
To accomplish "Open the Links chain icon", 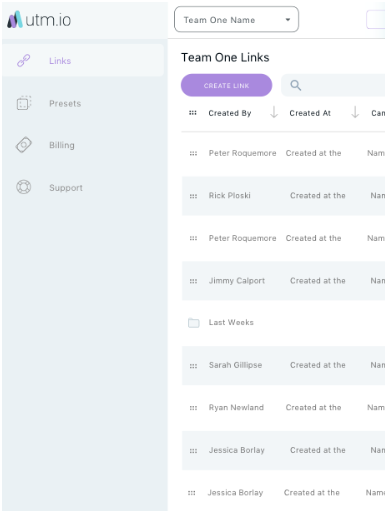I will [x=24, y=61].
